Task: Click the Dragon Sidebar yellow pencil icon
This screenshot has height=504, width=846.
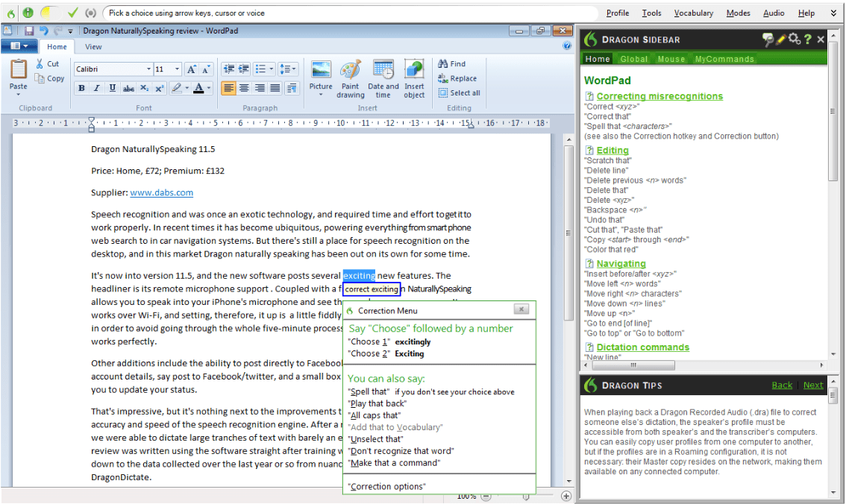Action: tap(780, 39)
